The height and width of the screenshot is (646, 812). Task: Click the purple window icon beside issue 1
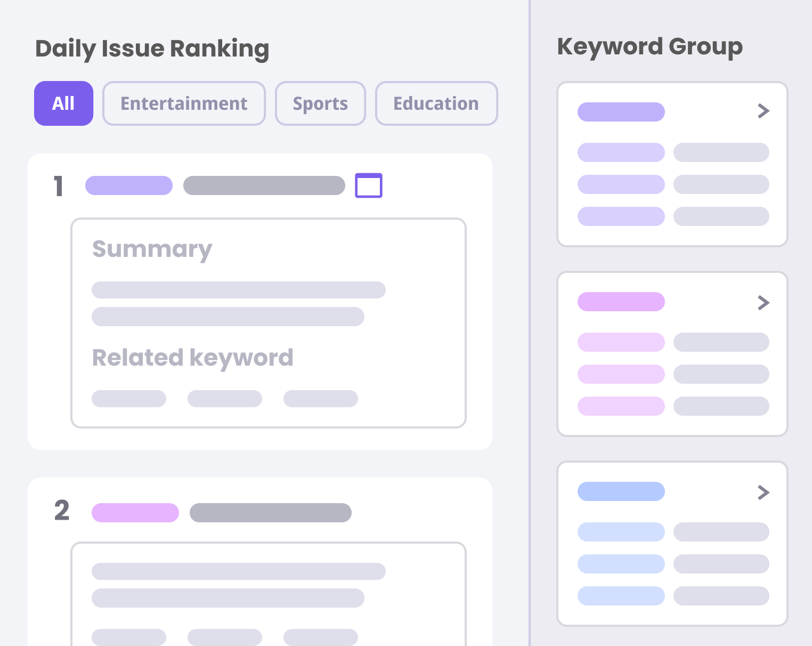tap(369, 185)
